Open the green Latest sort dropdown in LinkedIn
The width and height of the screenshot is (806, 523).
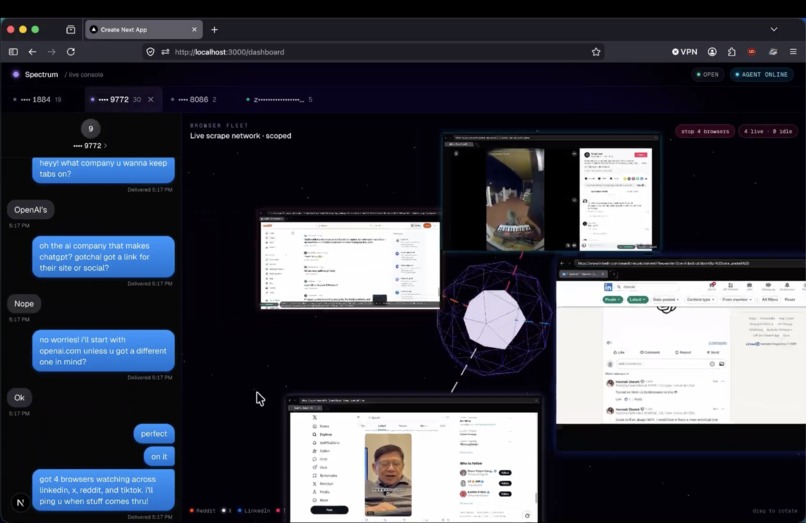(x=637, y=299)
